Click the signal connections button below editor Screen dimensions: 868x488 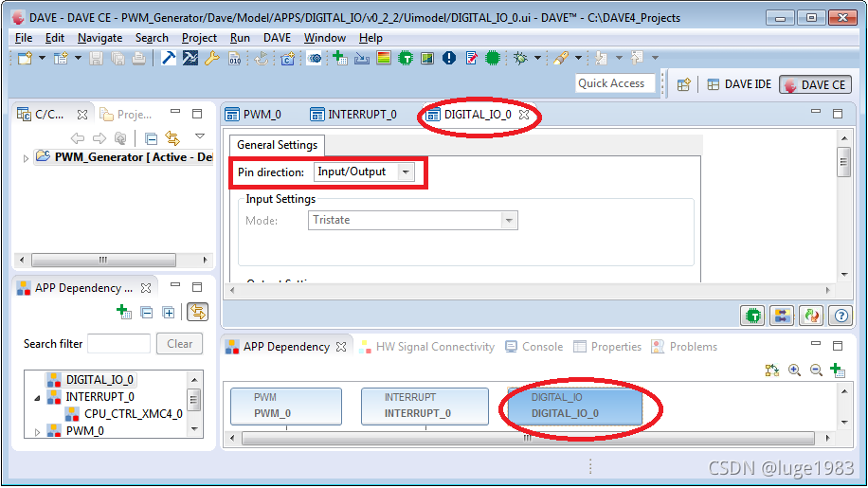pos(782,316)
